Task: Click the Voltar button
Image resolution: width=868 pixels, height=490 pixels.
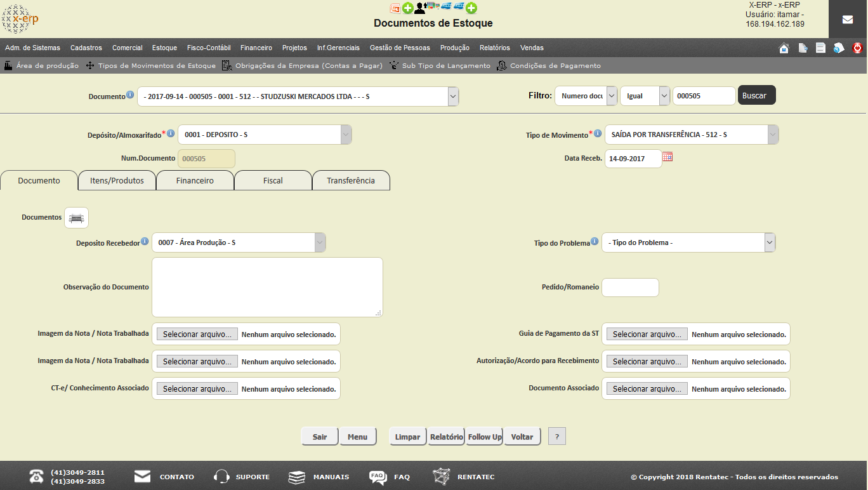Action: pyautogui.click(x=522, y=437)
